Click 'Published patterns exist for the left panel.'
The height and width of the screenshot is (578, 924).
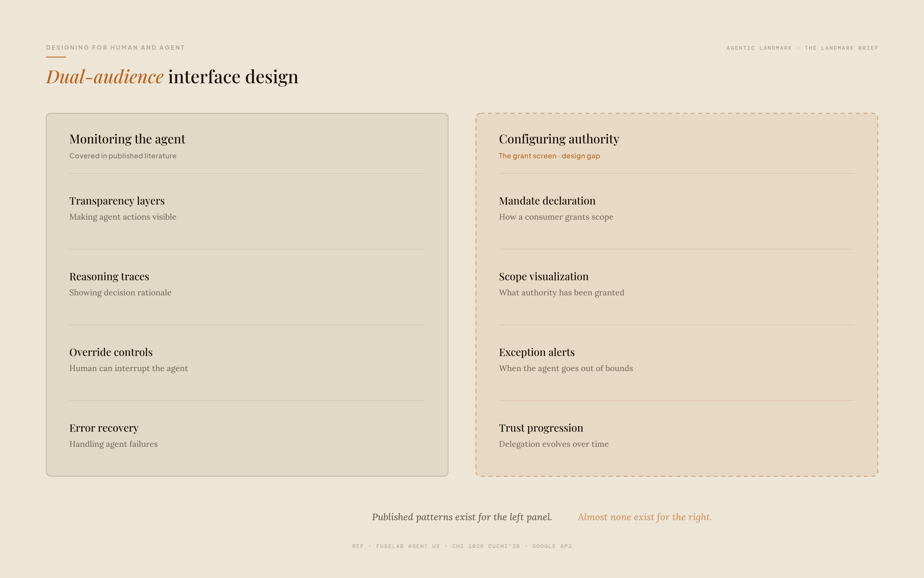pos(462,517)
